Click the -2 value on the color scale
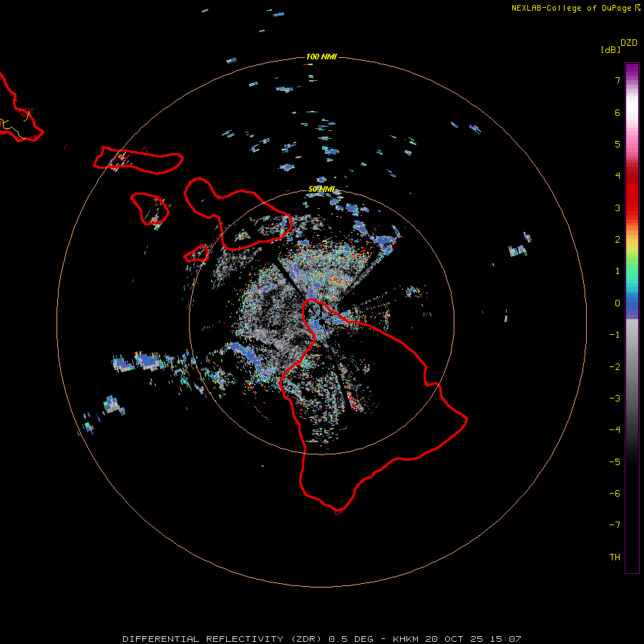This screenshot has height=644, width=644. (x=615, y=367)
